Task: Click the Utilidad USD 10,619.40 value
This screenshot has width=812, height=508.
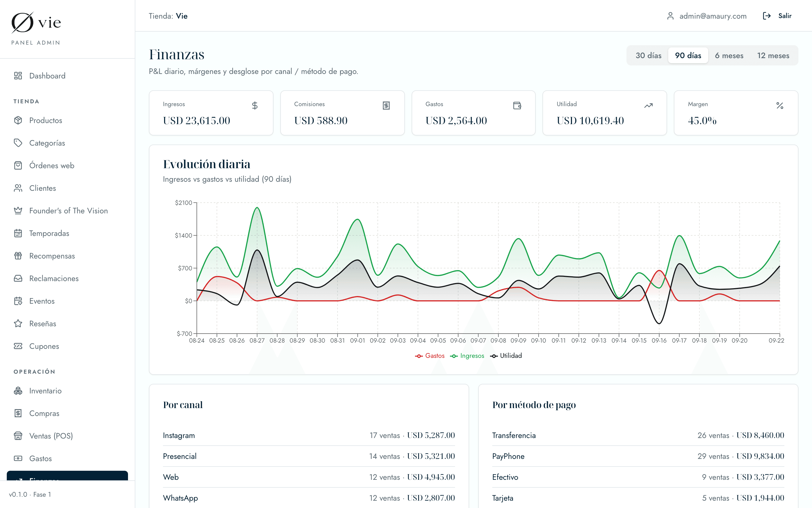Action: (590, 120)
